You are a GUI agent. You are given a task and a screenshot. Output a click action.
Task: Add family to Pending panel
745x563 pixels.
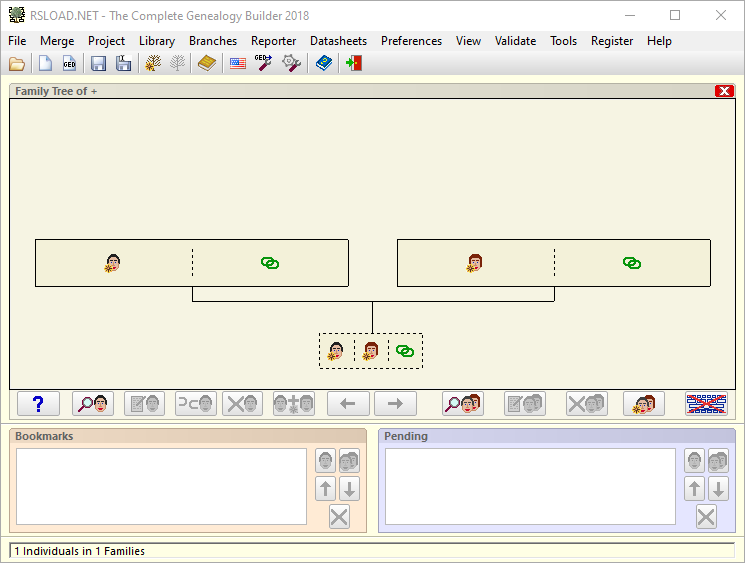[x=718, y=460]
